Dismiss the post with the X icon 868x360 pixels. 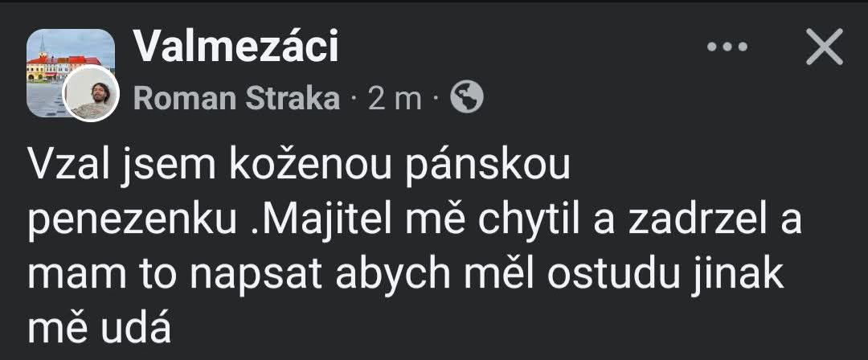point(824,49)
